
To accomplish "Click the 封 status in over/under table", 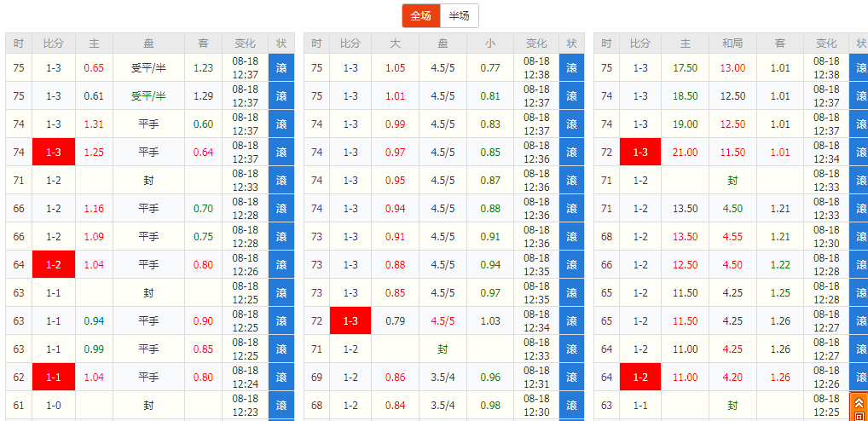I will [443, 349].
